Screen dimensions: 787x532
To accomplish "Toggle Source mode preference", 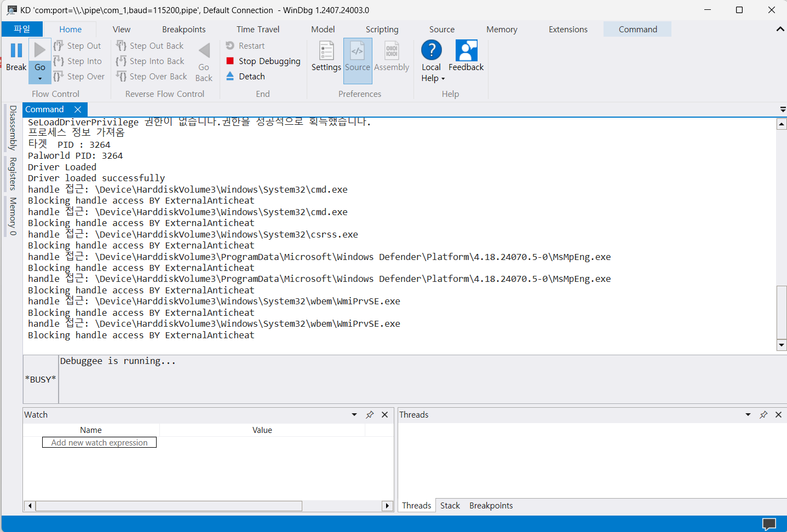I will click(358, 61).
